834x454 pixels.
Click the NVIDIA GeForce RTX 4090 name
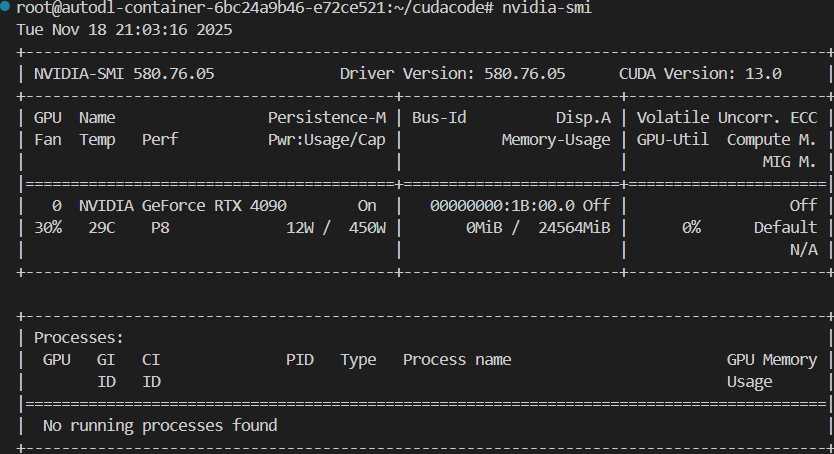click(183, 205)
